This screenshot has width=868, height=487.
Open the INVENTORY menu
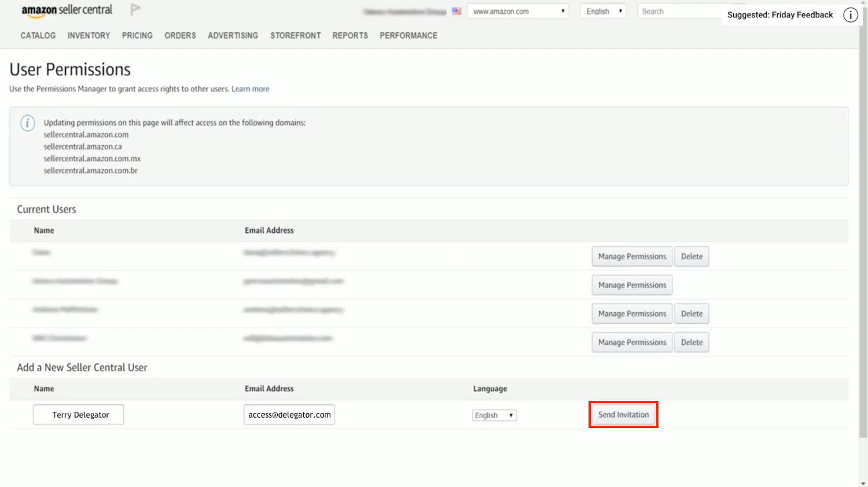point(89,35)
